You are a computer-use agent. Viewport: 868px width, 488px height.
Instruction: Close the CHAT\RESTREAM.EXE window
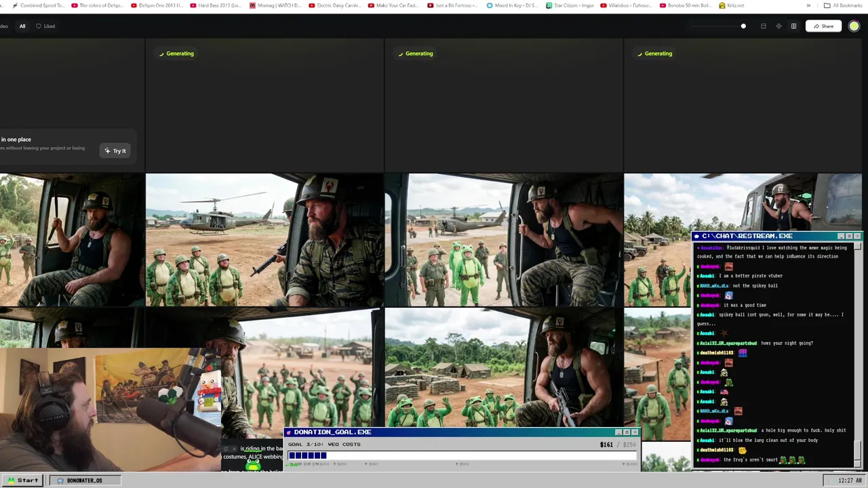click(857, 236)
